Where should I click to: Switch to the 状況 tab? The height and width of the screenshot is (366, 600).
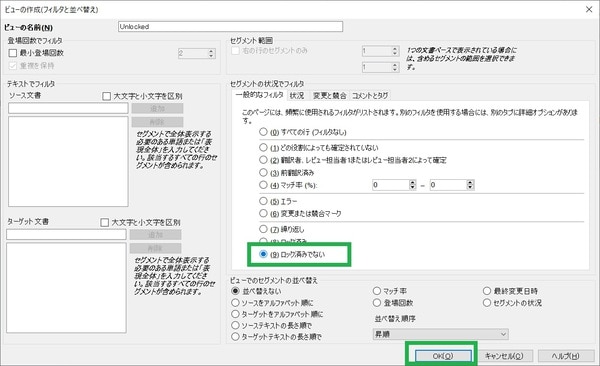(297, 95)
